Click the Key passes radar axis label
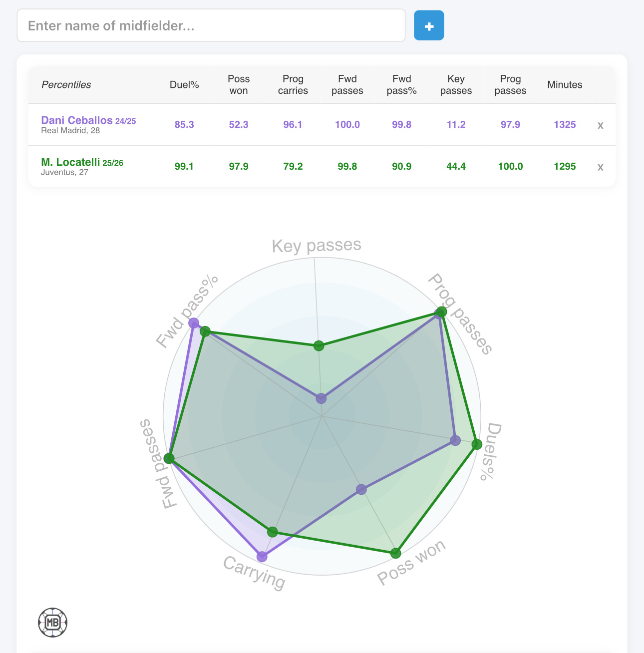Viewport: 644px width, 653px height. click(x=317, y=246)
